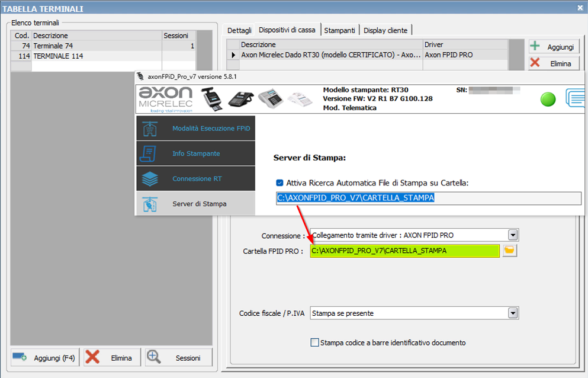Select the Server di Stampa section

195,203
